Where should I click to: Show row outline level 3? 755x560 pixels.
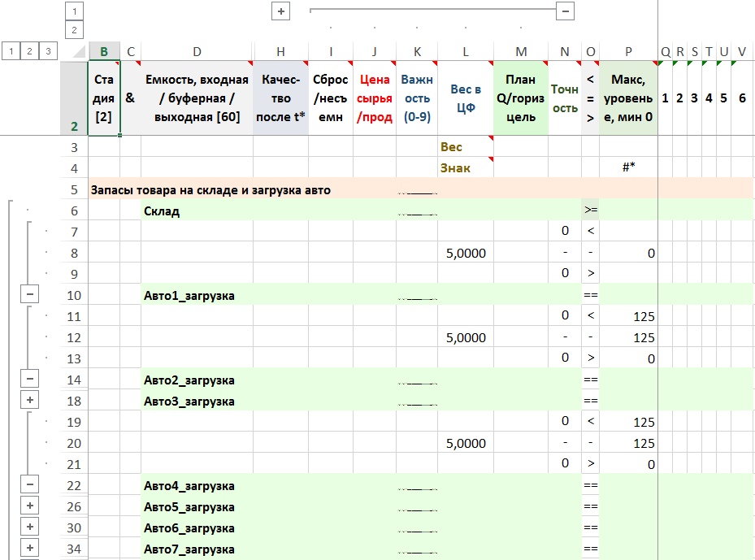tap(49, 51)
